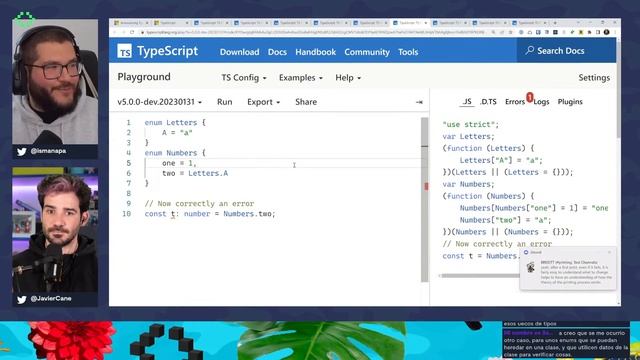
Task: Click the comment '// Now correctly an error' in editor
Action: point(199,204)
